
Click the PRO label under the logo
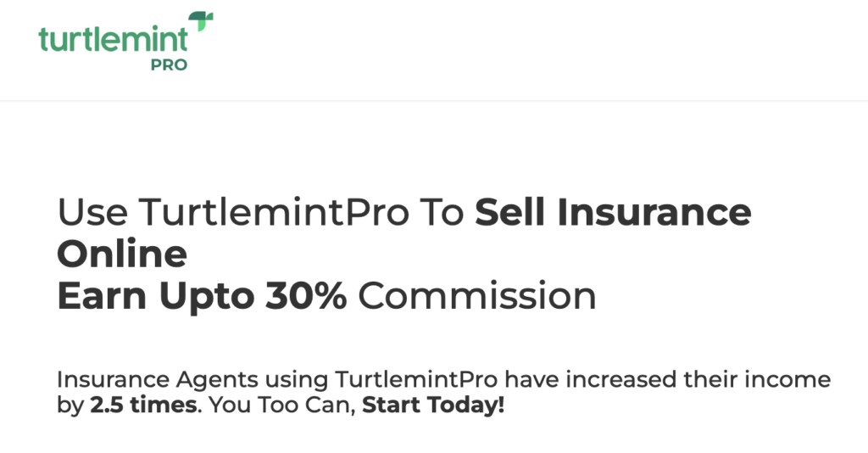click(169, 64)
